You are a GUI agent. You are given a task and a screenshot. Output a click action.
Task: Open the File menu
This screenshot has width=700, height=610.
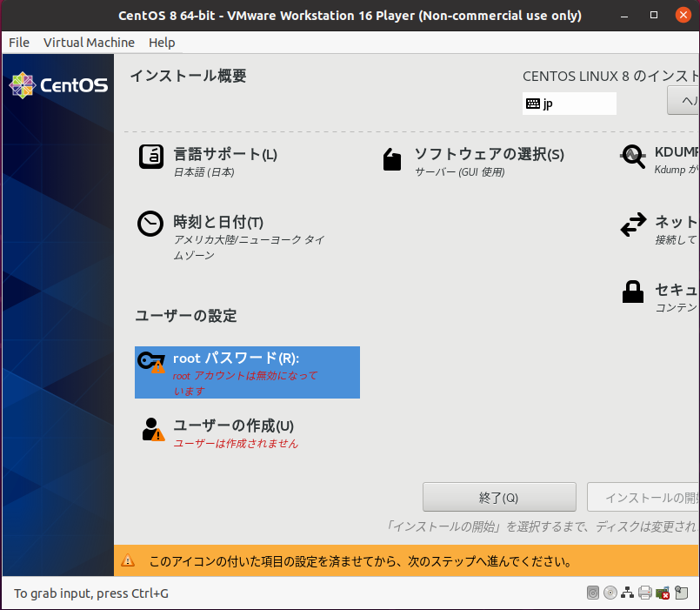(x=19, y=43)
